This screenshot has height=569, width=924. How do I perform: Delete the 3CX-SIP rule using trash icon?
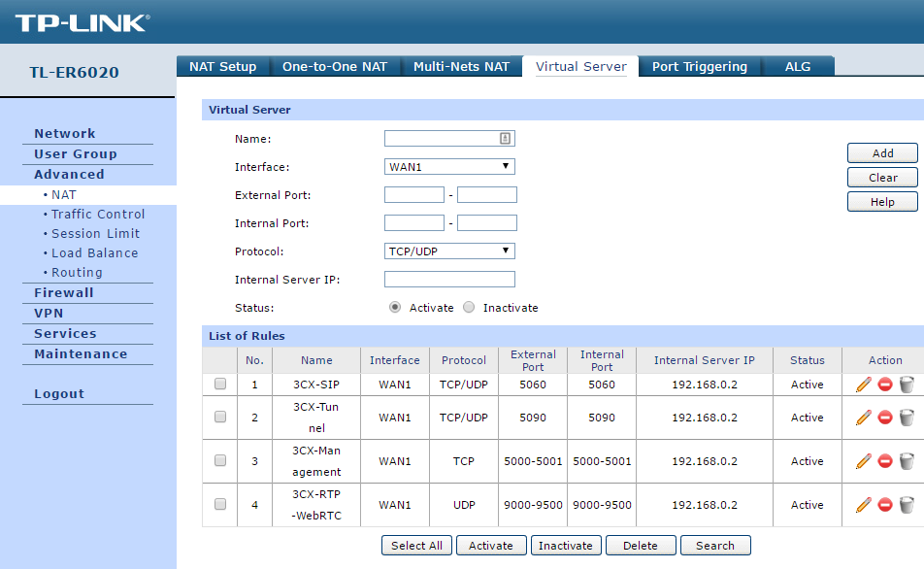(907, 385)
